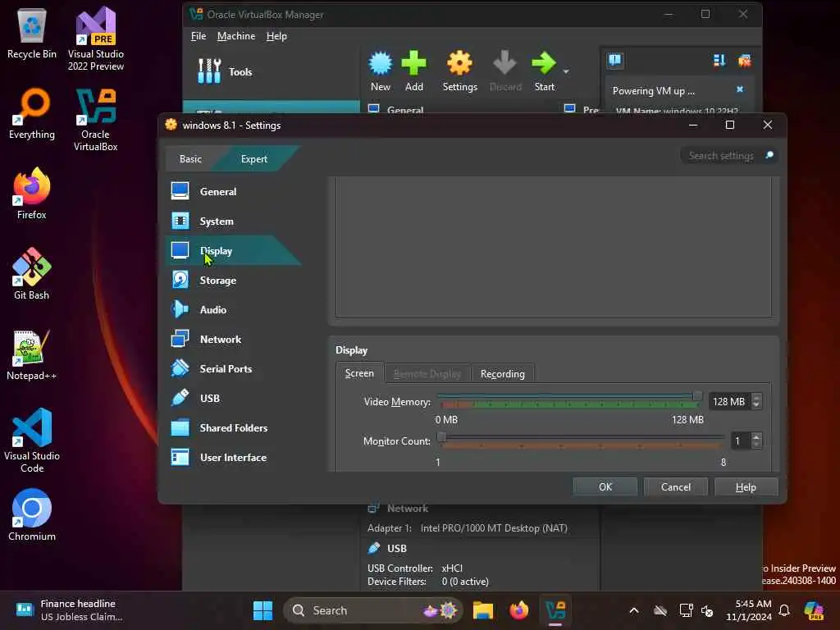This screenshot has height=630, width=840.
Task: Click Tools icon in VirtualBox Manager
Action: click(209, 71)
